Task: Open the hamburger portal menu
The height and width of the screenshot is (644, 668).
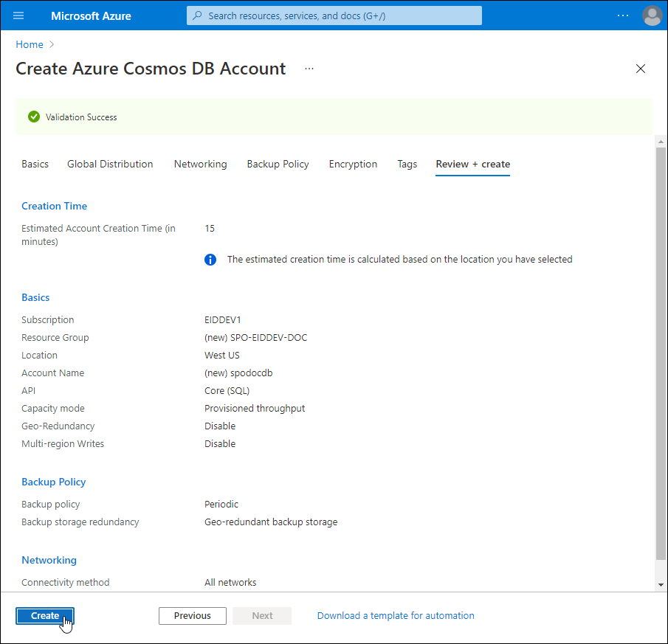Action: 18,15
